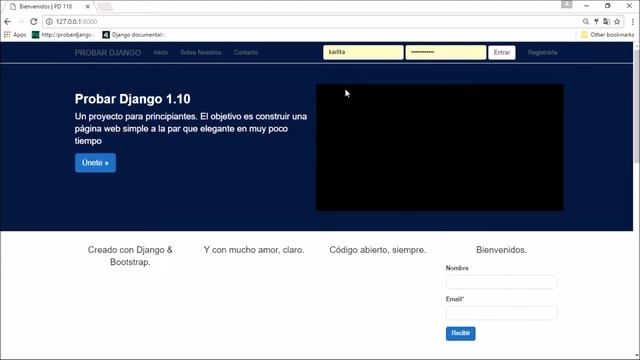
Task: Click the Entrar login button
Action: coord(502,52)
